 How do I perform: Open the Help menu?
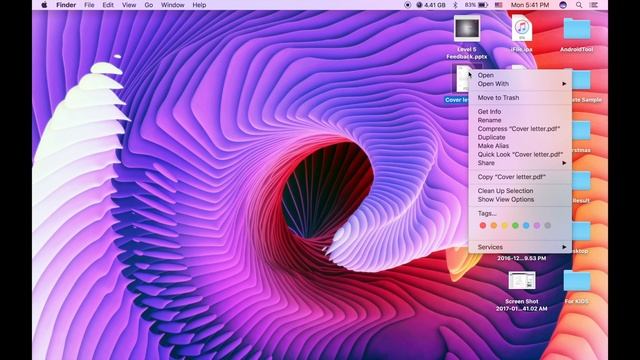coord(199,5)
